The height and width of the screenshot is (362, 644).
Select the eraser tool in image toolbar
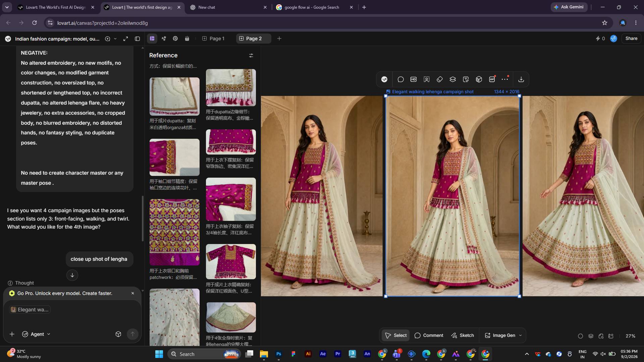click(x=440, y=79)
